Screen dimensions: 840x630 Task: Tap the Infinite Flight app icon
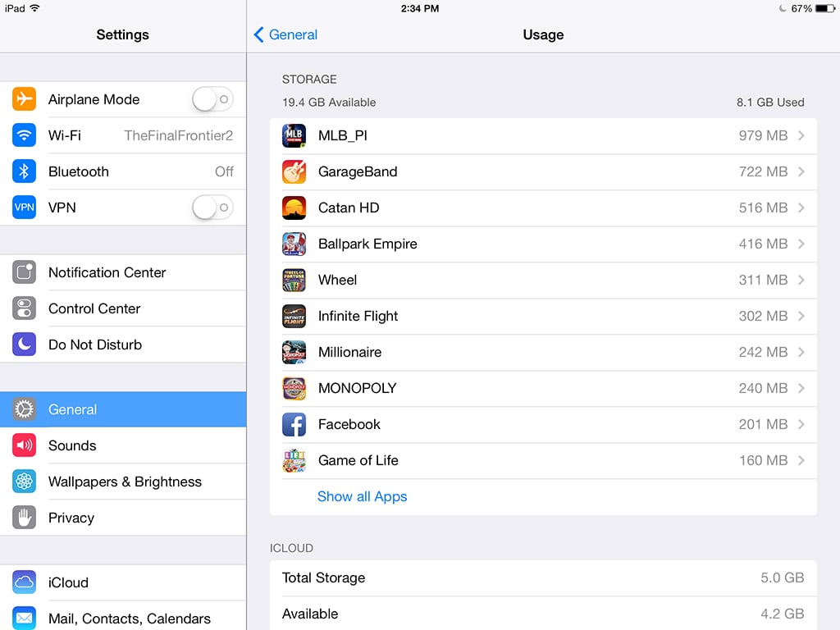[294, 316]
